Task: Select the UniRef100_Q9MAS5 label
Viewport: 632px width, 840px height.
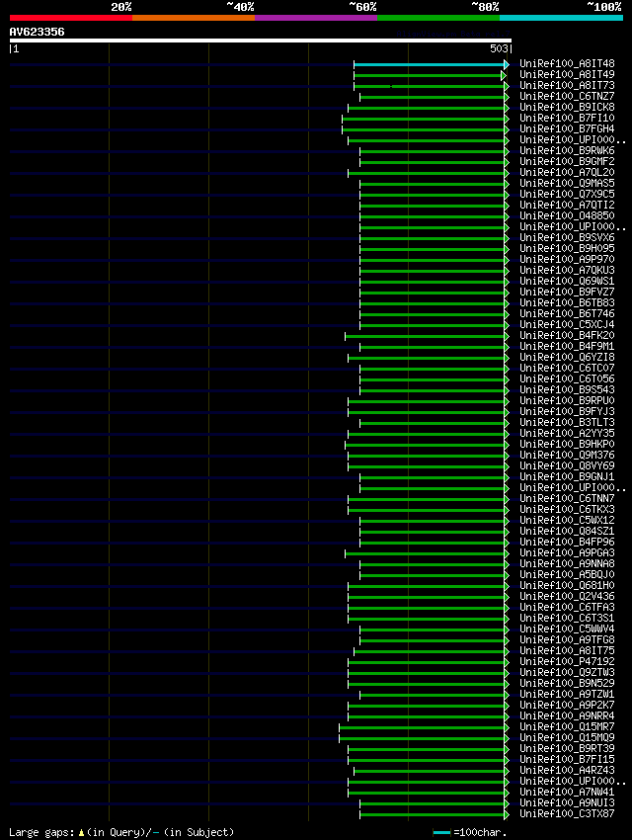Action: (x=567, y=183)
